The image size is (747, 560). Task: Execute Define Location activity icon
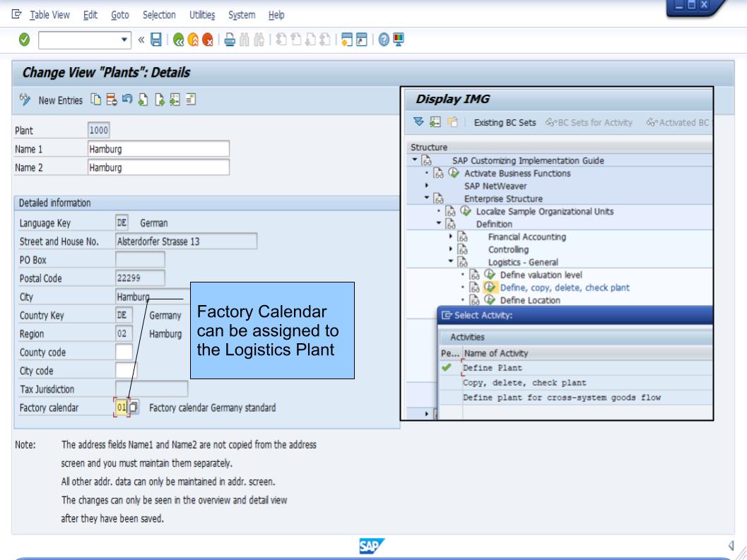coord(490,299)
